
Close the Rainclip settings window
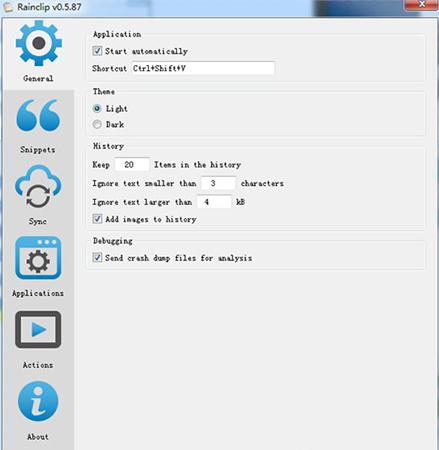(x=421, y=5)
